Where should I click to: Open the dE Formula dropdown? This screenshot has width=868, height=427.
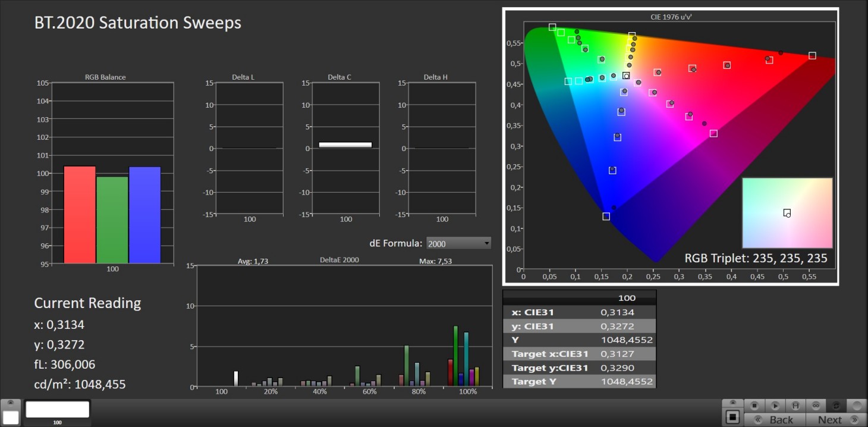459,243
